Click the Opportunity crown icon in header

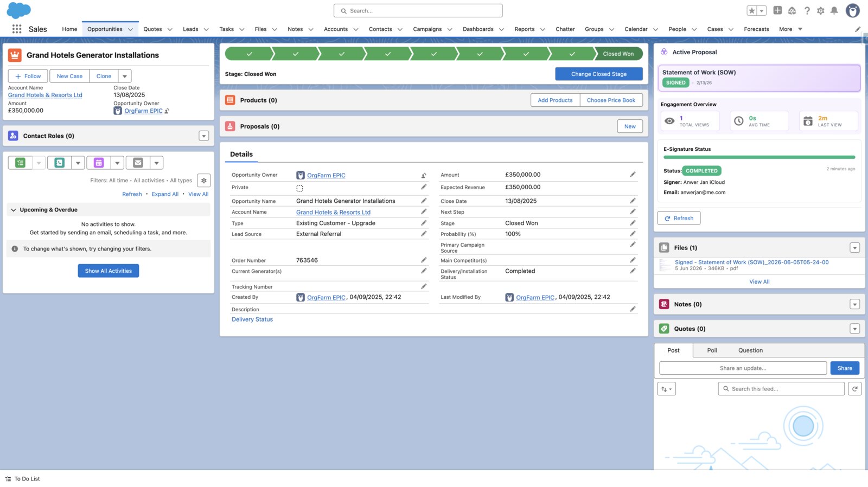click(x=15, y=55)
